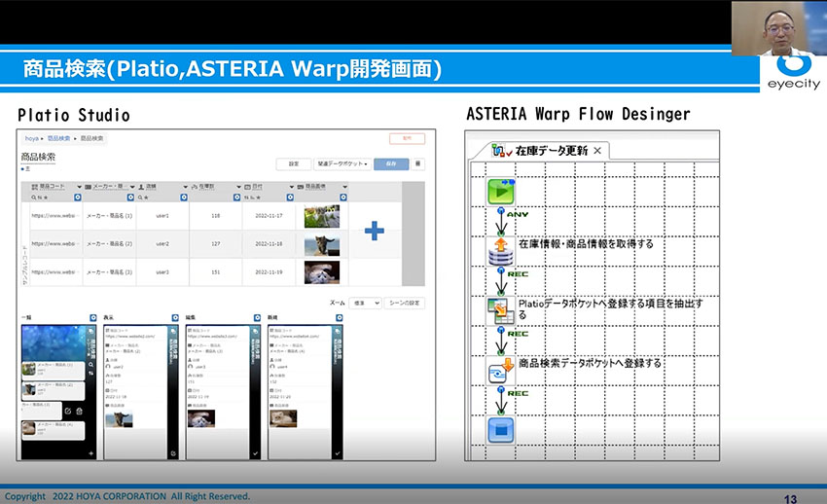This screenshot has width=827, height=504.
Task: Open settings icon for the 在庫数 column
Action: (236, 198)
